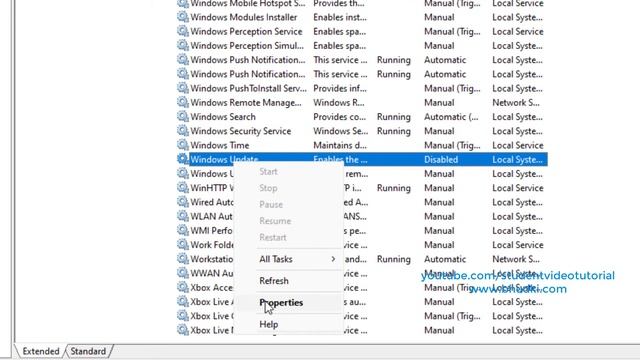Click Automatic startup type of Workstation row
Viewport: 640px width, 360px height.
coord(445,259)
